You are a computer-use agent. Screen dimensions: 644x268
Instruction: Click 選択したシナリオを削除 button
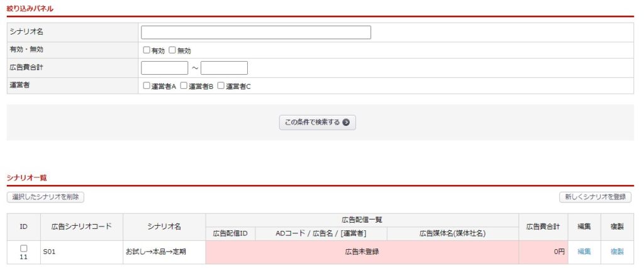click(45, 197)
